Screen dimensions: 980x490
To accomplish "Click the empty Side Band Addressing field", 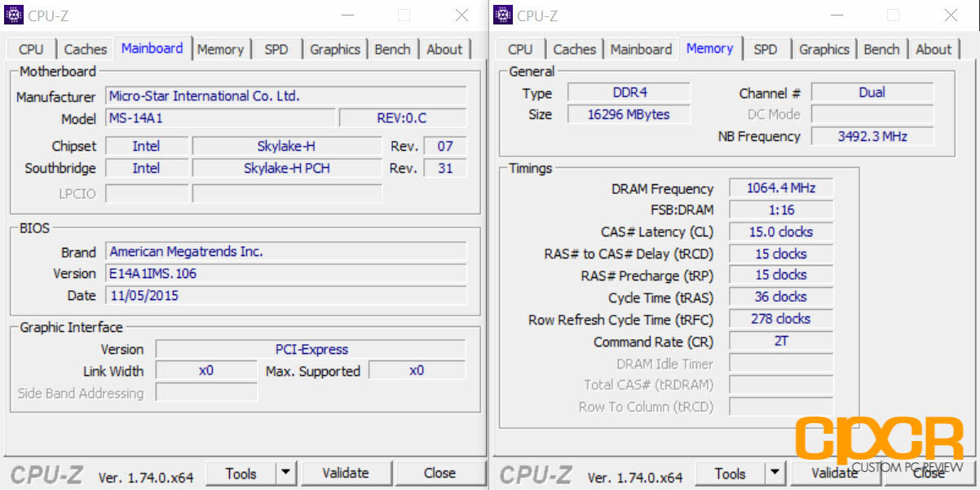I will 206,393.
